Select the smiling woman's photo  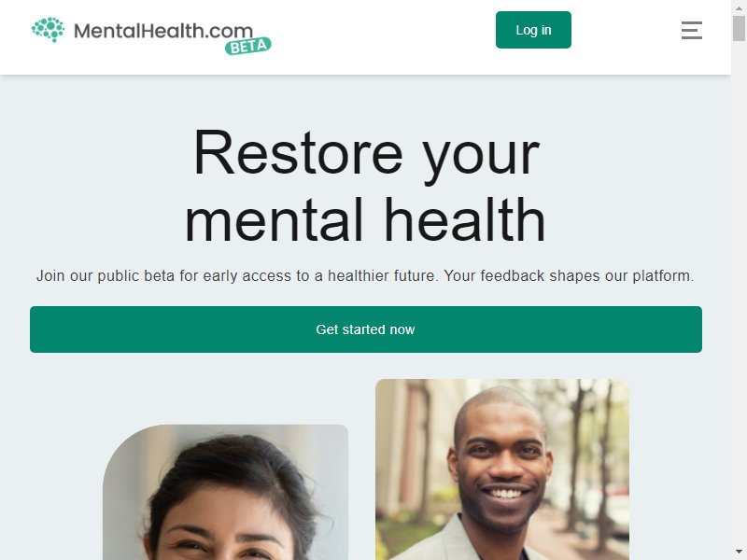click(225, 493)
